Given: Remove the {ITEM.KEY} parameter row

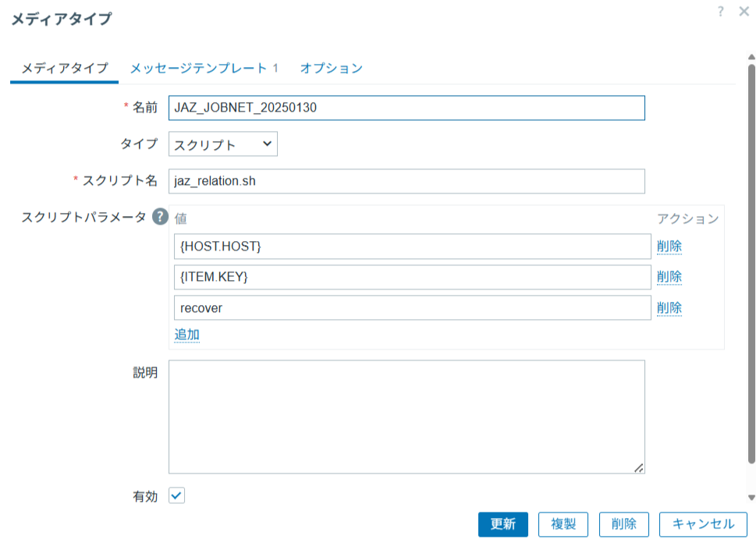Looking at the screenshot, I should pyautogui.click(x=669, y=277).
